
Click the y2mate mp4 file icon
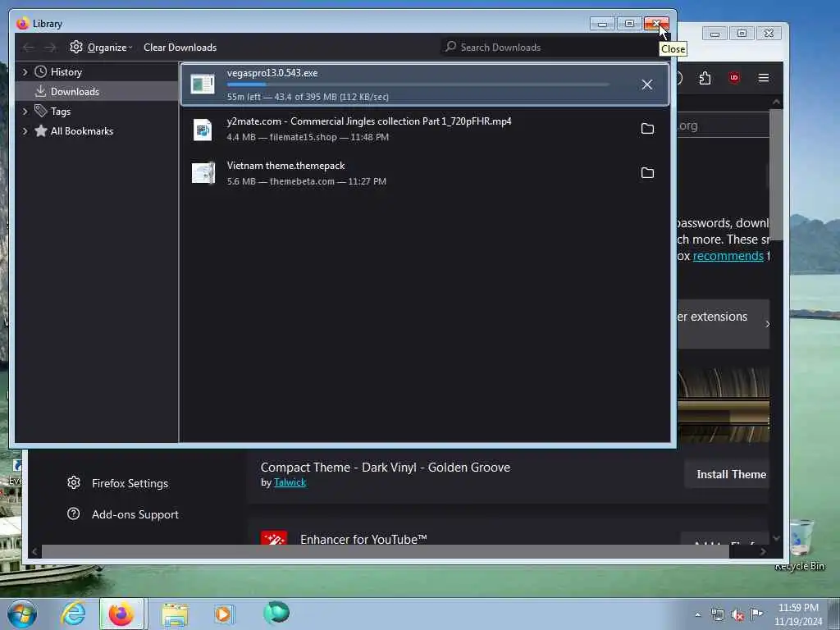click(203, 129)
